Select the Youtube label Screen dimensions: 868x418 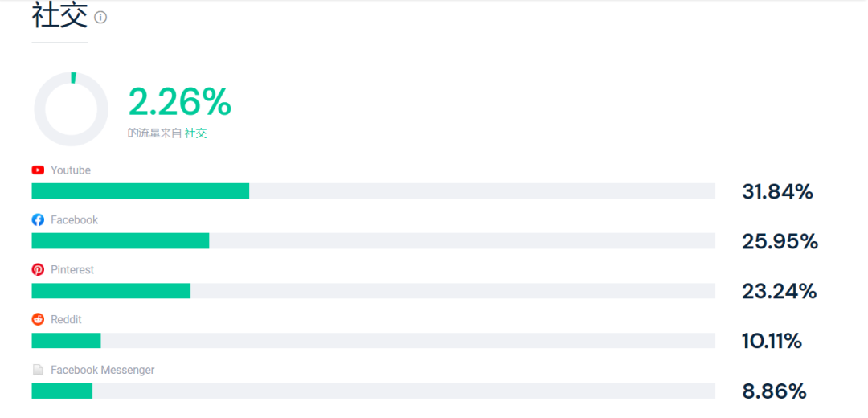[70, 170]
